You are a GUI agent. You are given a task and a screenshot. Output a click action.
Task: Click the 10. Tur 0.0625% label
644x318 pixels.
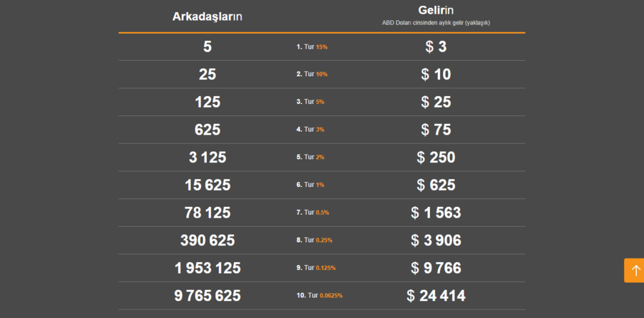click(x=320, y=295)
